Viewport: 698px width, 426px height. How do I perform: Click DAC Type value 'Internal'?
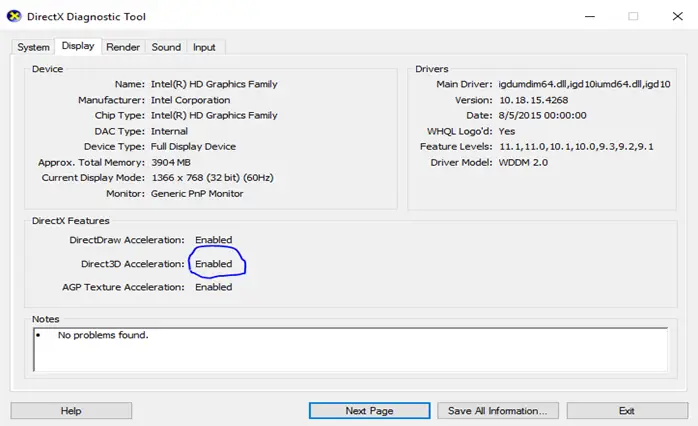click(x=169, y=131)
